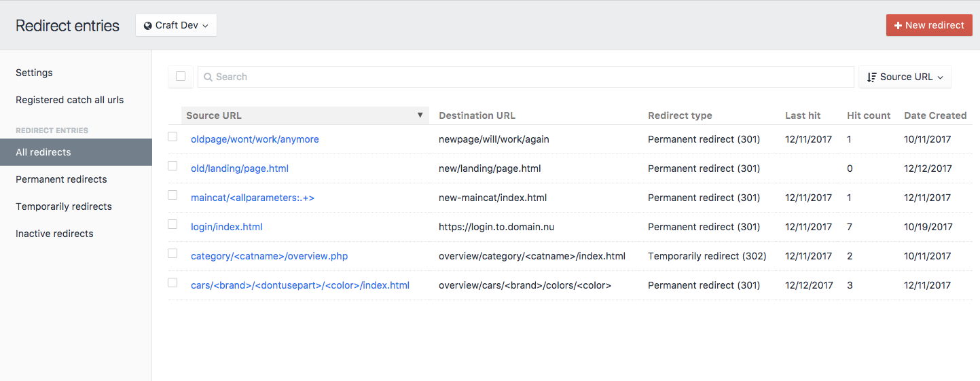Toggle sort arrow on Source URL column

[x=420, y=115]
